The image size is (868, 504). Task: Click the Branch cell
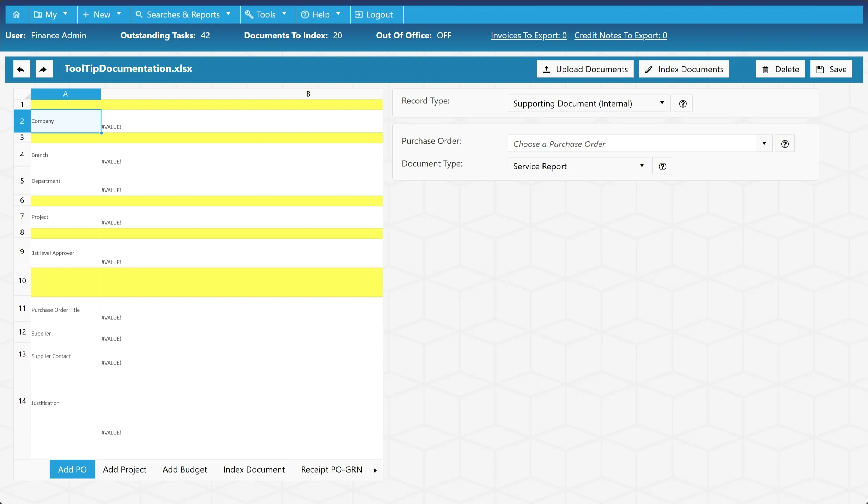(66, 155)
